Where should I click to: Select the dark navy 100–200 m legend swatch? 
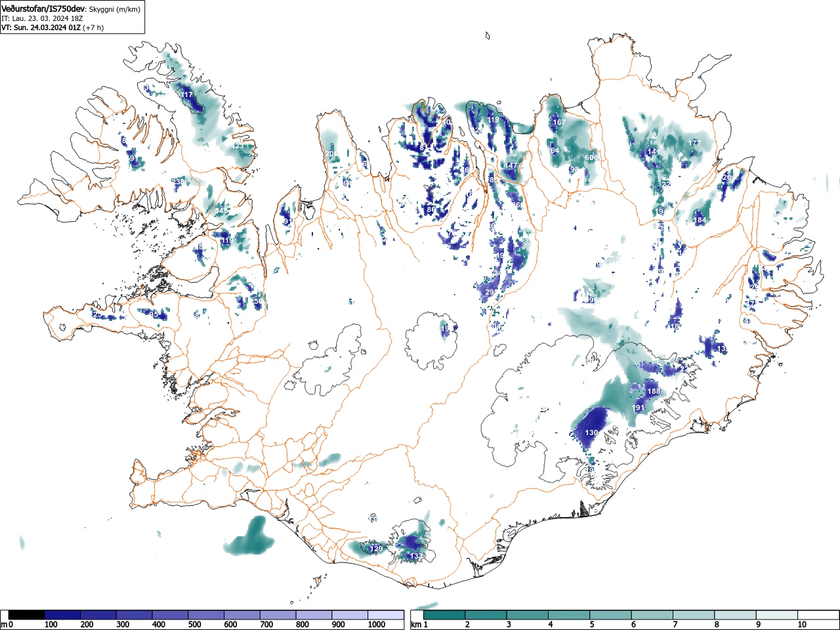pyautogui.click(x=63, y=615)
